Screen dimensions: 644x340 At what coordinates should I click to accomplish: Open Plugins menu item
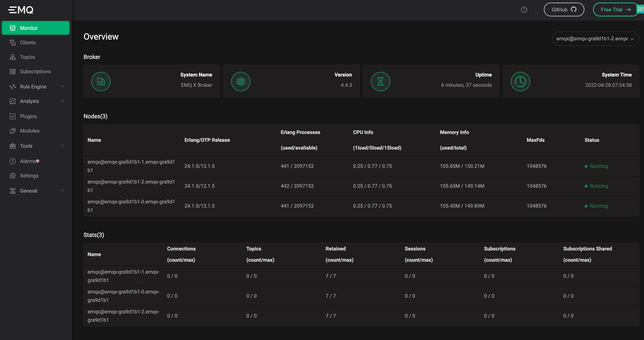tap(36, 116)
